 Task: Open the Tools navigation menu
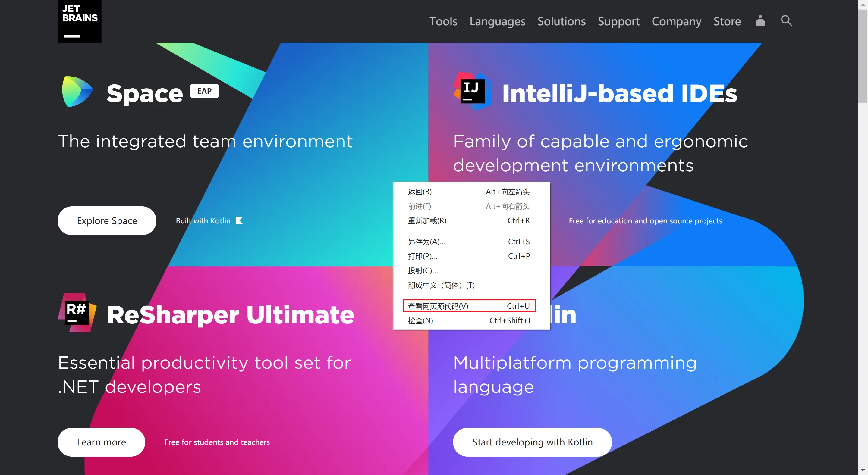443,21
